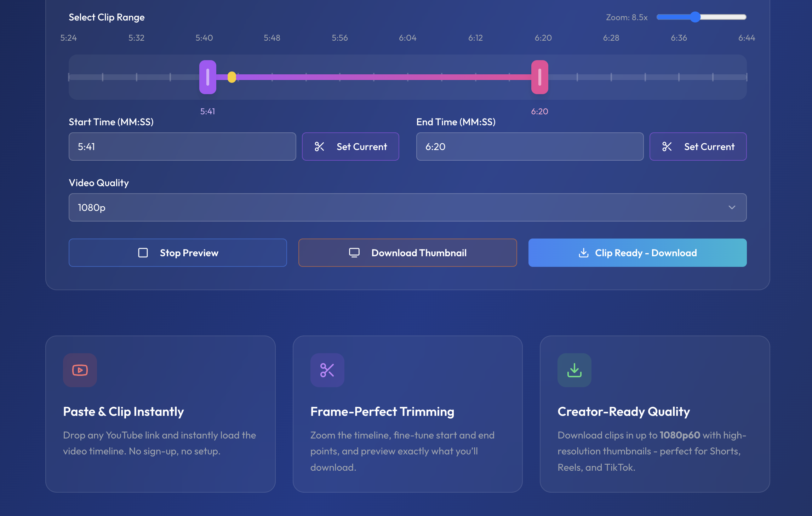Screen dimensions: 812x516
Task: Click Download Thumbnail
Action: [x=407, y=253]
